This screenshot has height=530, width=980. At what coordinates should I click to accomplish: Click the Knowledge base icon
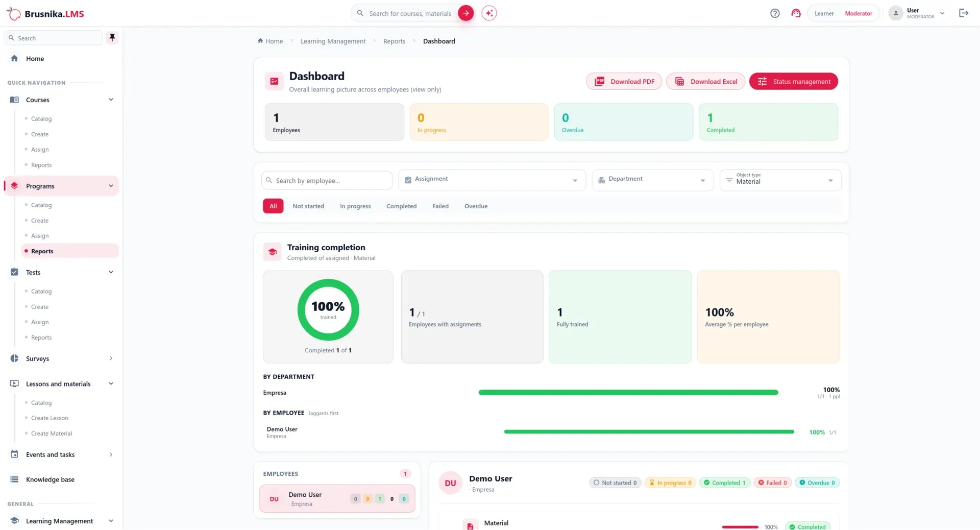tap(14, 479)
